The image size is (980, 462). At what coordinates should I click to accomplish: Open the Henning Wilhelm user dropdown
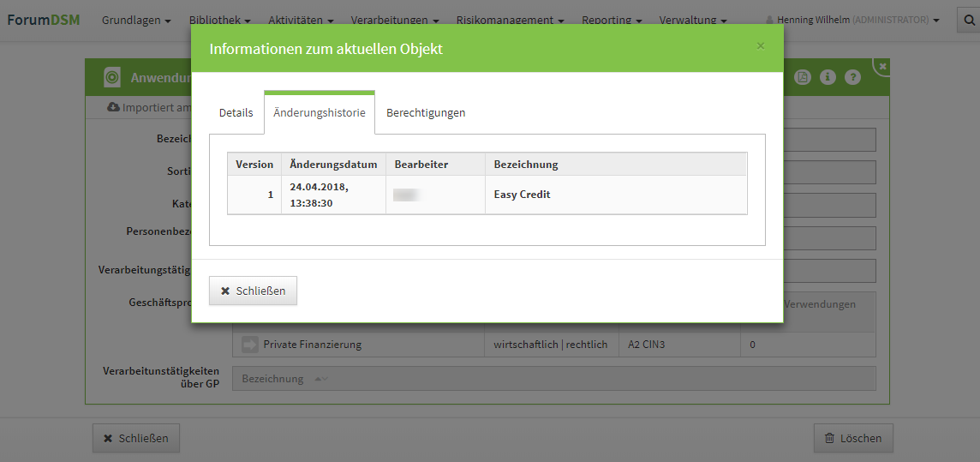852,21
